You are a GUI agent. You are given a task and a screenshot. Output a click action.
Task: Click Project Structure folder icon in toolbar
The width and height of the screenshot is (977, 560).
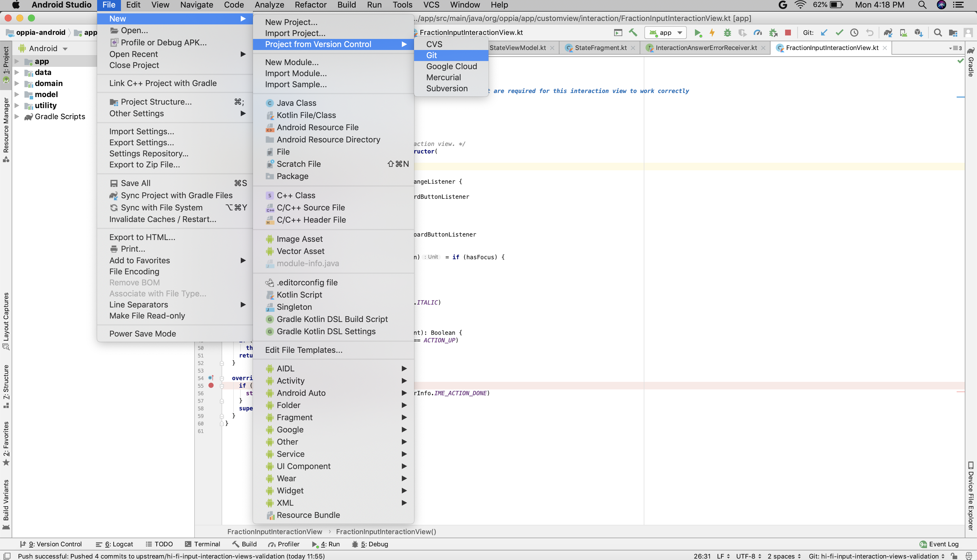pos(953,33)
